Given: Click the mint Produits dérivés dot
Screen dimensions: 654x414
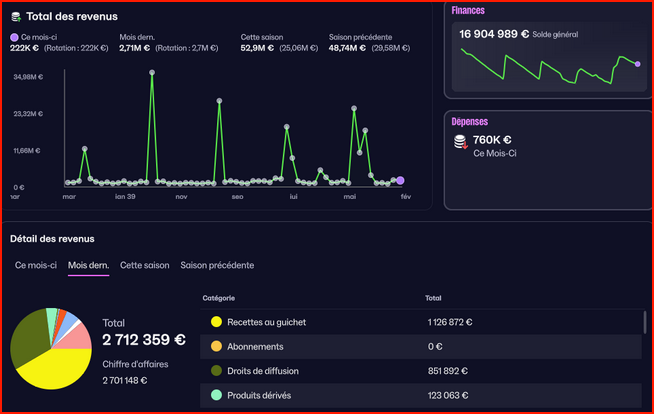Looking at the screenshot, I should tap(215, 395).
